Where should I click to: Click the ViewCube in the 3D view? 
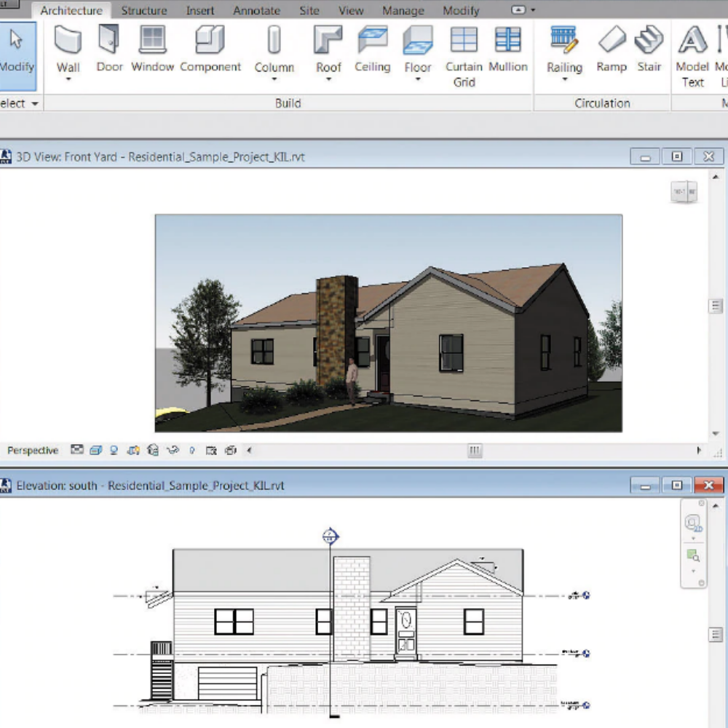point(684,191)
